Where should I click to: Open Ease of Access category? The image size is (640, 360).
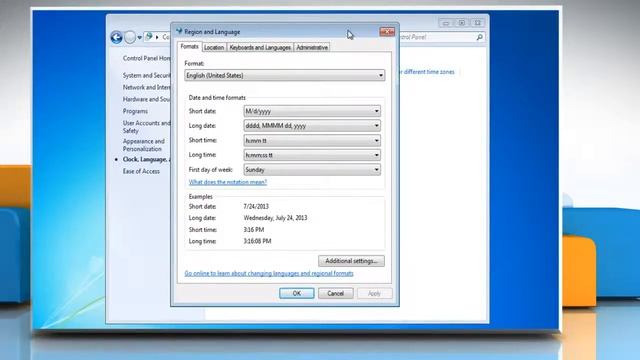[x=141, y=171]
